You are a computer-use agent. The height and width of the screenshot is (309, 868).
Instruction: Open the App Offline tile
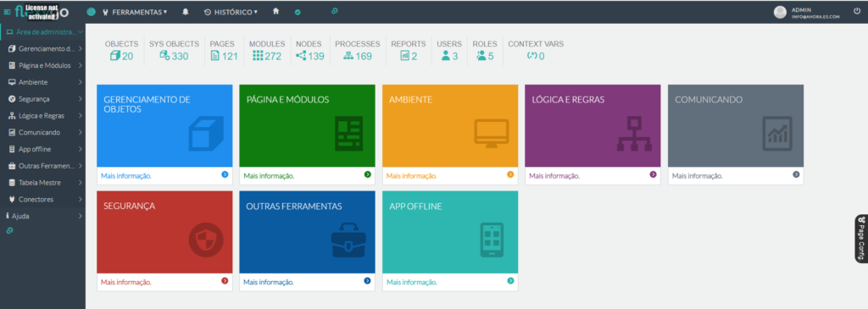click(450, 232)
